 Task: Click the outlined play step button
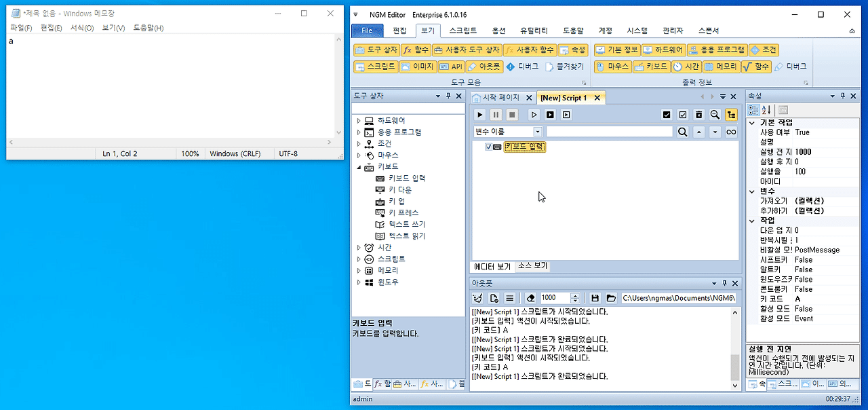pos(534,115)
